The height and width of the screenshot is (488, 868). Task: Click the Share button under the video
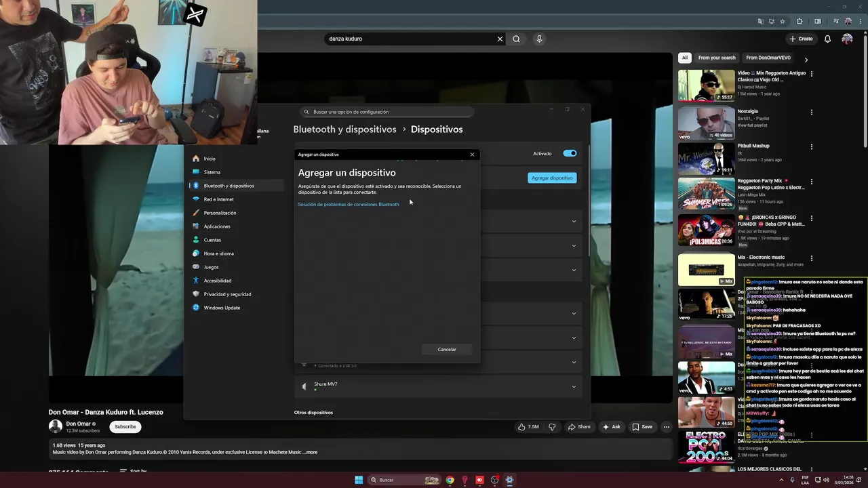579,426
